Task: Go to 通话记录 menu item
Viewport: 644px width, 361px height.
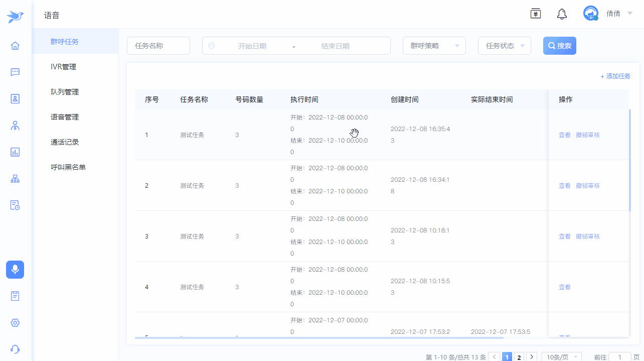Action: point(65,142)
